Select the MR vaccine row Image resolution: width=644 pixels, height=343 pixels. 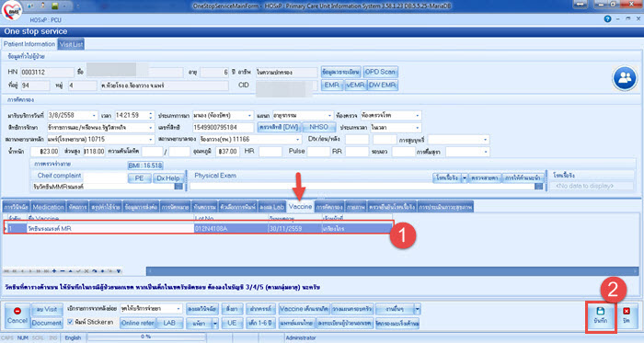tap(199, 228)
